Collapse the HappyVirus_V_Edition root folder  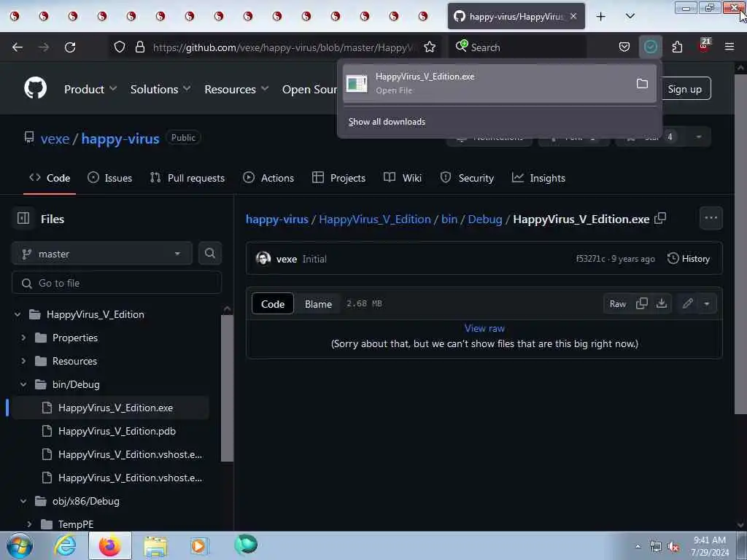tap(18, 314)
